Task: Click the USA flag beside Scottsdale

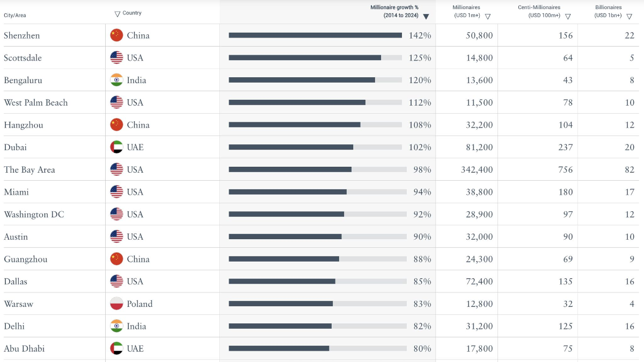Action: point(116,58)
